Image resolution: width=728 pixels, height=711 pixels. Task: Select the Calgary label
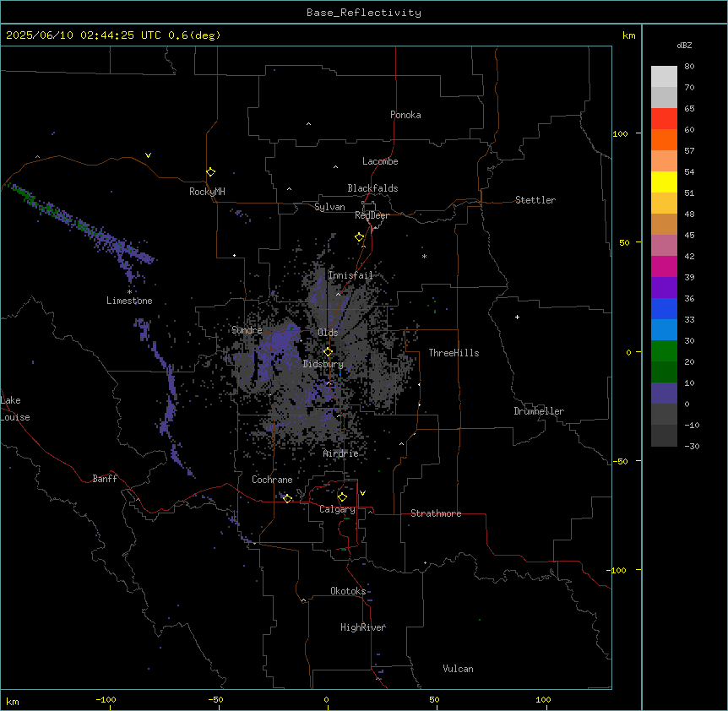coord(337,509)
